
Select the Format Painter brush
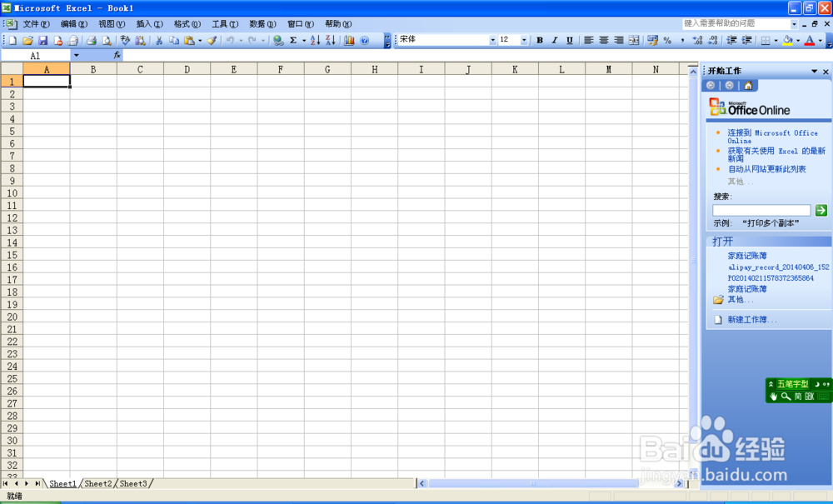(x=212, y=40)
